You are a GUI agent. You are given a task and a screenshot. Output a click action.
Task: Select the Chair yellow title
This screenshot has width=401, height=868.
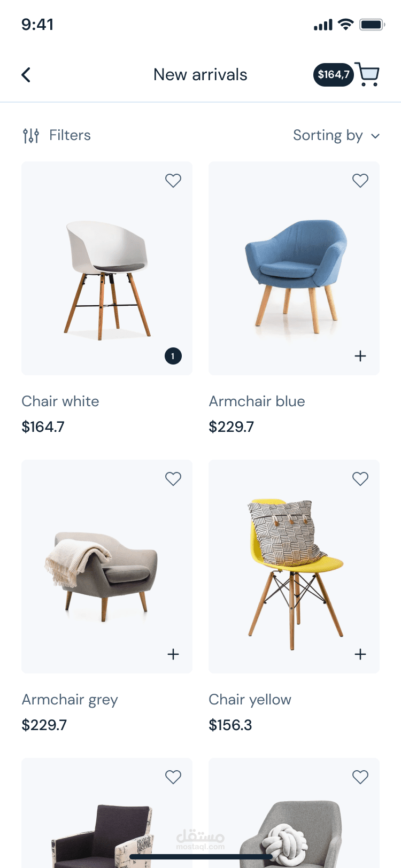[x=250, y=700]
